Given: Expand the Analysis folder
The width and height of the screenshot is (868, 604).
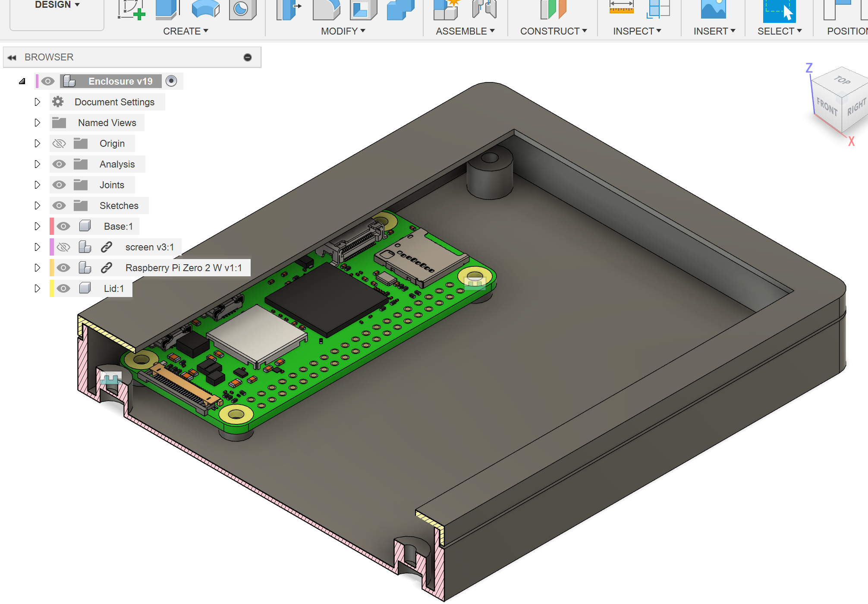Looking at the screenshot, I should click(37, 164).
